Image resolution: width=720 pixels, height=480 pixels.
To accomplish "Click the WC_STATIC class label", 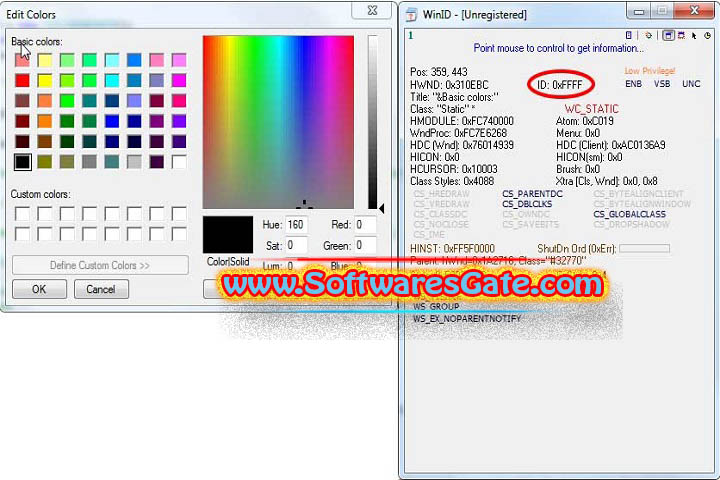I will [591, 109].
